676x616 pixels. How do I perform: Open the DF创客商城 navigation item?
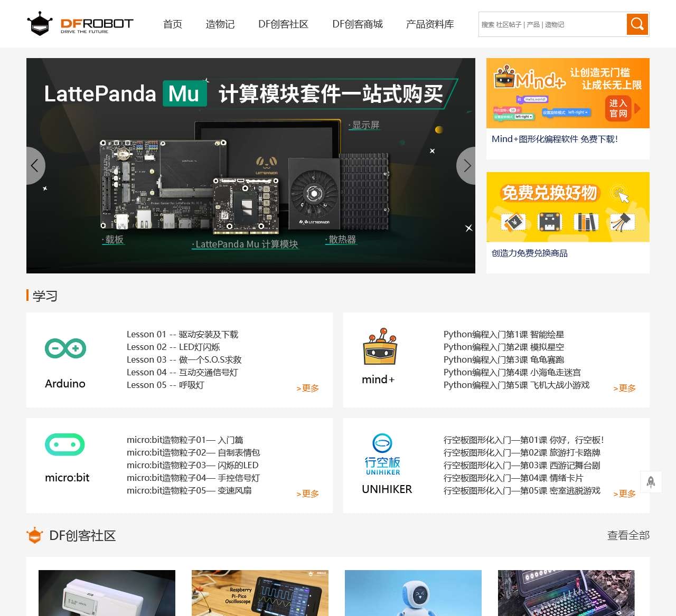click(x=358, y=24)
